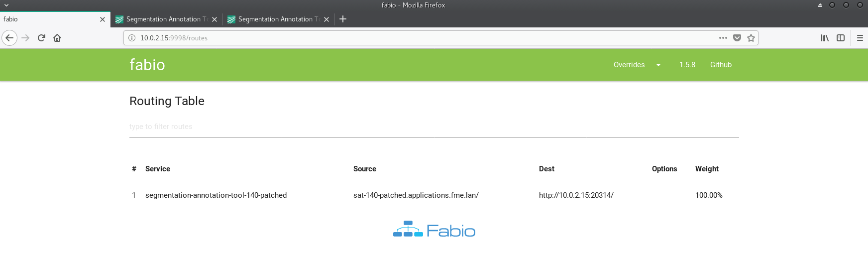868x260 pixels.
Task: Click the address bar URL
Action: click(x=174, y=38)
